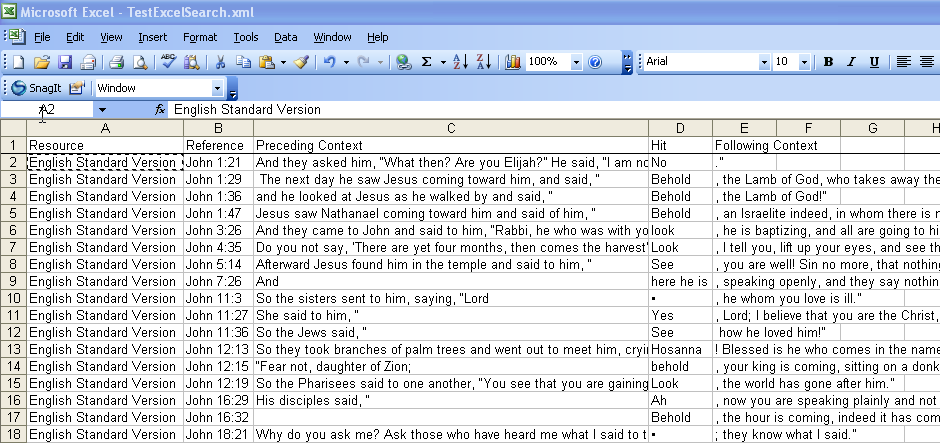Open the Help menu
Viewport: 940px width, 443px height.
pos(378,37)
